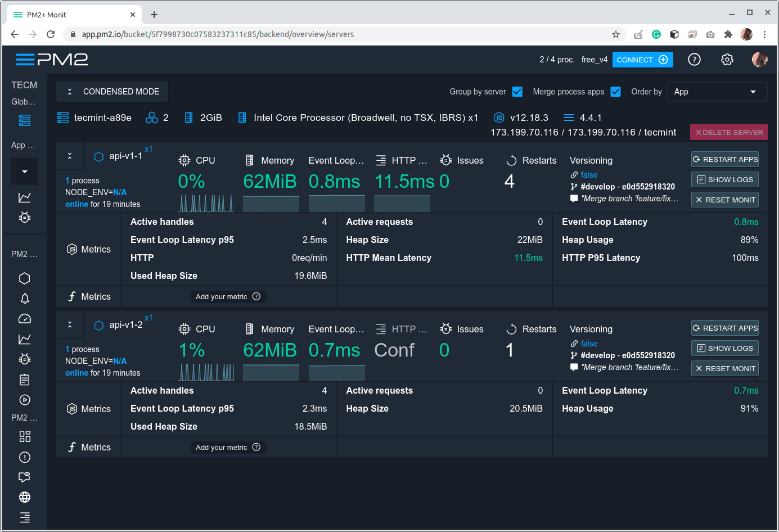Click the dashboard gauge icon in sidebar
The width and height of the screenshot is (779, 532).
pos(24,318)
